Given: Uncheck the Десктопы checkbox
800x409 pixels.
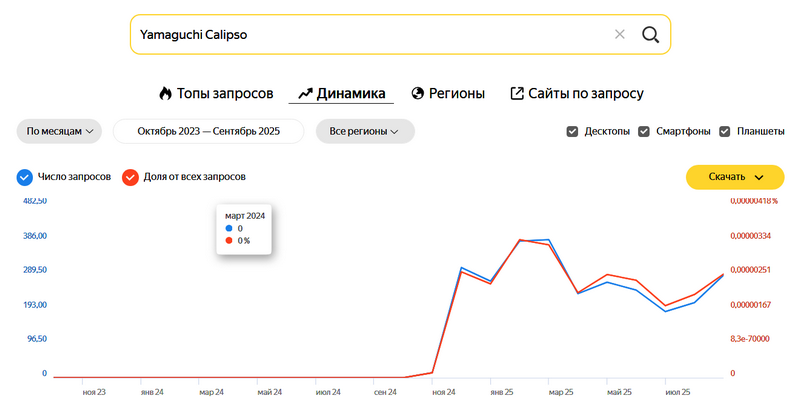Looking at the screenshot, I should point(572,131).
